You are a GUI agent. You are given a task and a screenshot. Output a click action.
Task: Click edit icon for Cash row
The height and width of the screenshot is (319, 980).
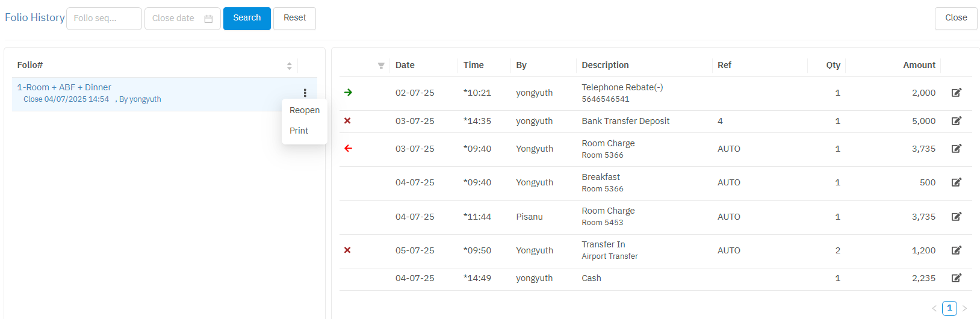coord(956,278)
